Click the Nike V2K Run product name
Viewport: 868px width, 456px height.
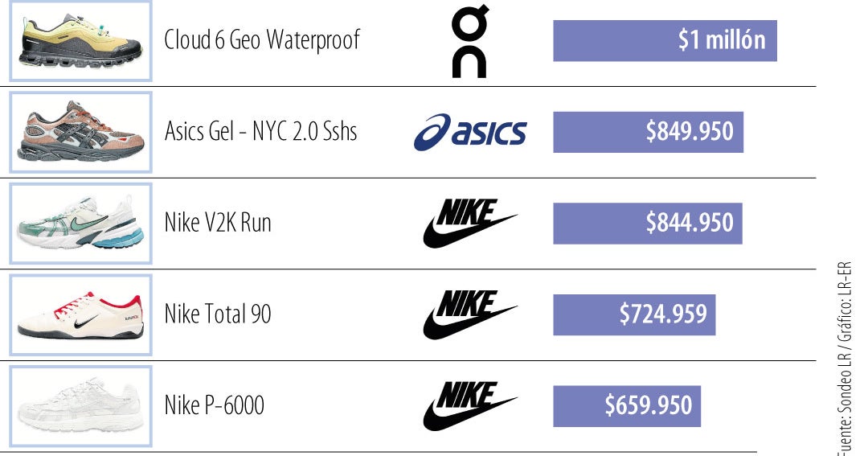pyautogui.click(x=218, y=223)
